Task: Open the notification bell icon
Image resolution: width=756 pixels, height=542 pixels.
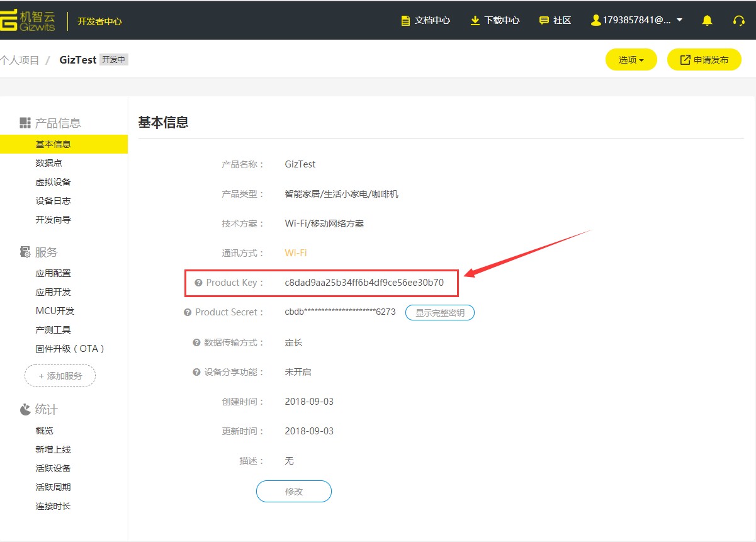Action: [x=707, y=20]
